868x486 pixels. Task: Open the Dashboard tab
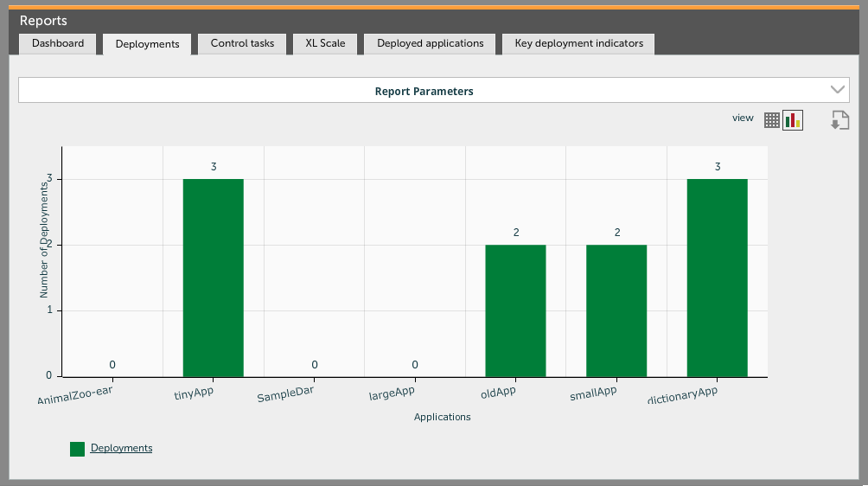coord(58,43)
